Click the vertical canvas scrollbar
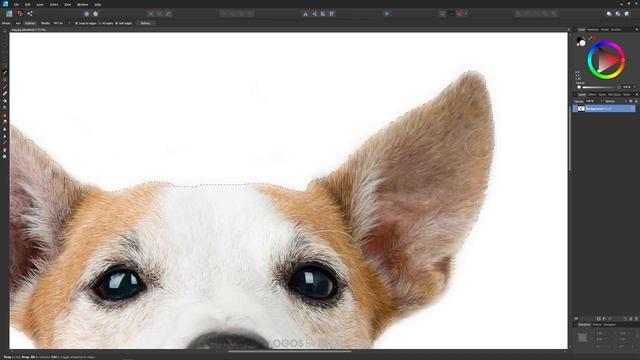Screen dimensions: 640x360 569,139
